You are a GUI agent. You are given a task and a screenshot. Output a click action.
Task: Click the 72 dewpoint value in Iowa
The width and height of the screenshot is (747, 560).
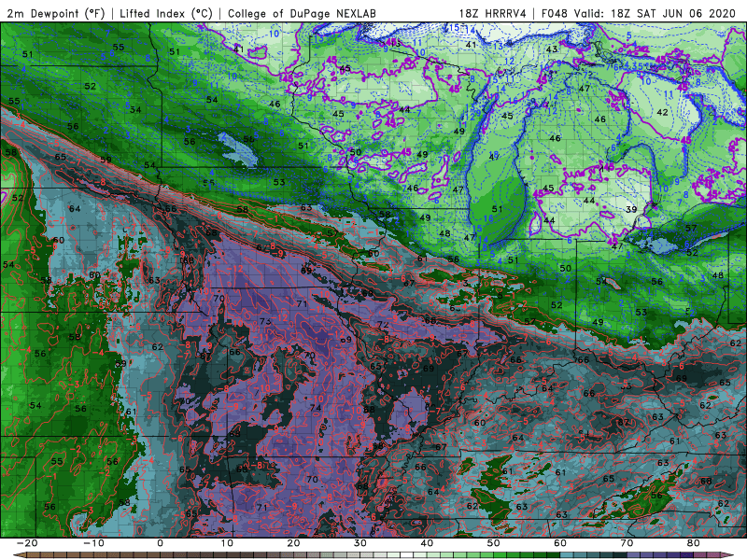[x=383, y=325]
